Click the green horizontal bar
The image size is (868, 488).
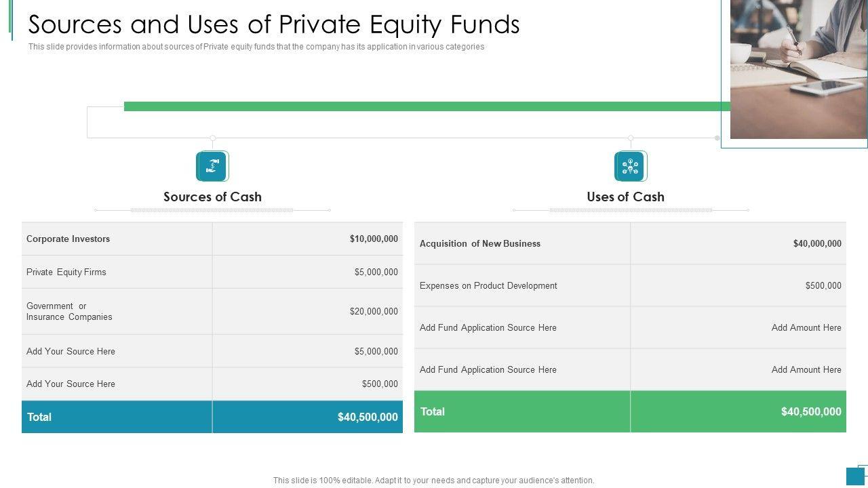pyautogui.click(x=420, y=106)
